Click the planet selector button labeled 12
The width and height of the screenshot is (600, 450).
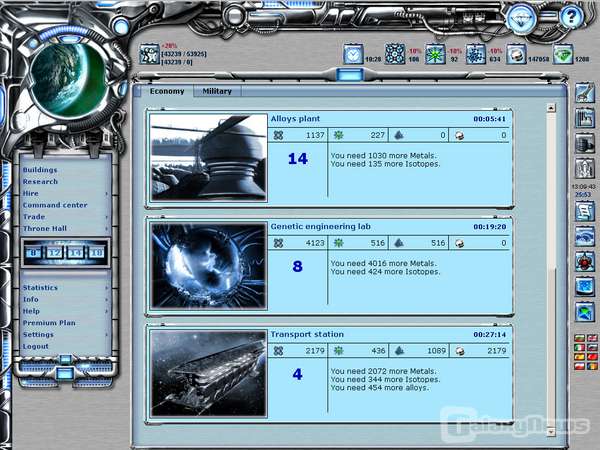point(55,253)
